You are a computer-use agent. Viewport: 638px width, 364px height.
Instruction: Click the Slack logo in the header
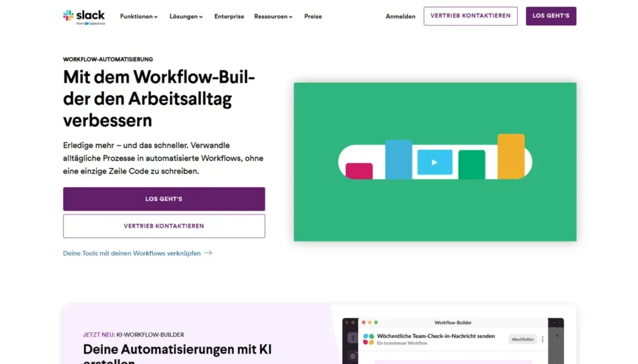coord(84,16)
